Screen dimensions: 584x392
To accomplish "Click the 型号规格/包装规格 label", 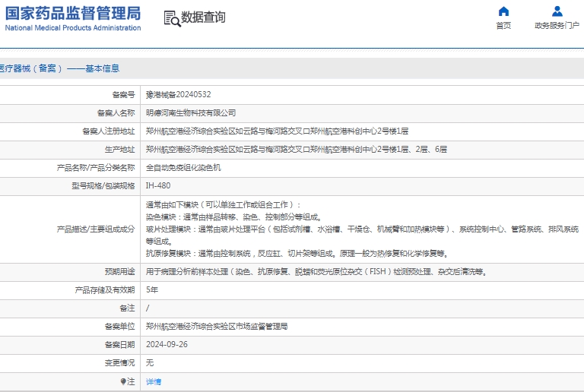I will click(x=103, y=186).
